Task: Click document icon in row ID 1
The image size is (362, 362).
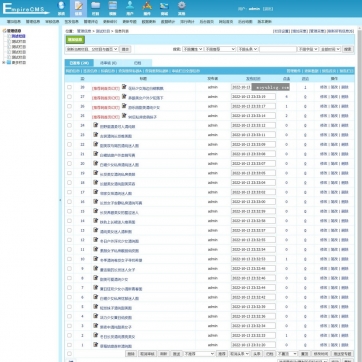Action: coord(96,345)
